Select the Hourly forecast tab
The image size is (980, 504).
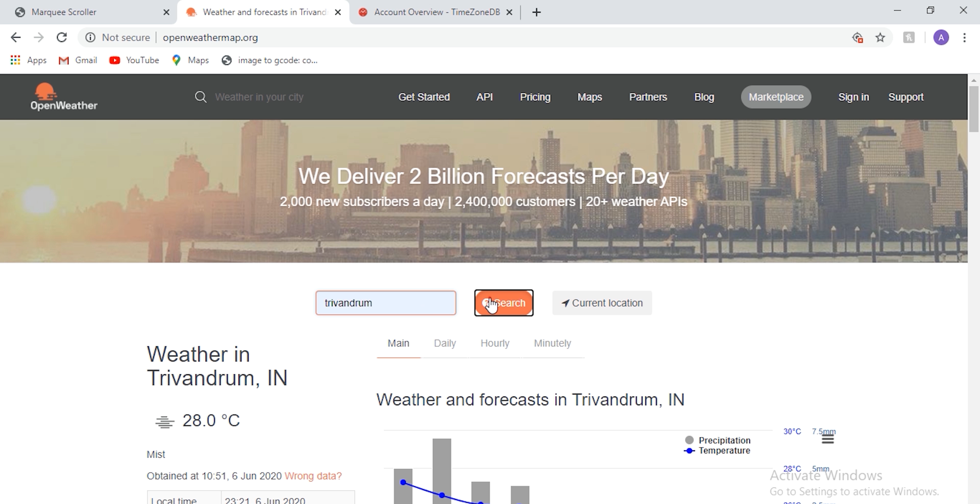495,344
